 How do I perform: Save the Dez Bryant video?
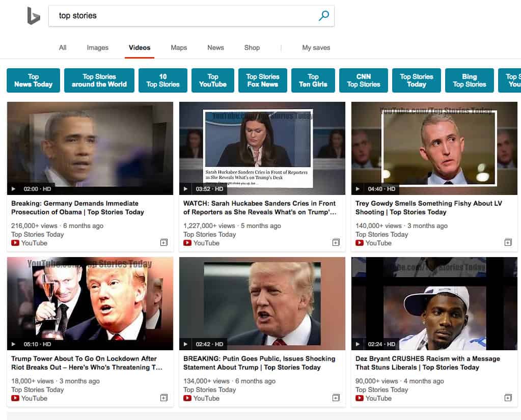click(508, 398)
